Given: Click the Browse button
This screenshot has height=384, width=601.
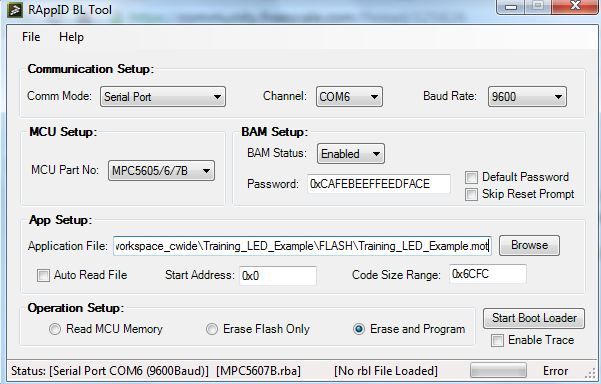Looking at the screenshot, I should (529, 245).
